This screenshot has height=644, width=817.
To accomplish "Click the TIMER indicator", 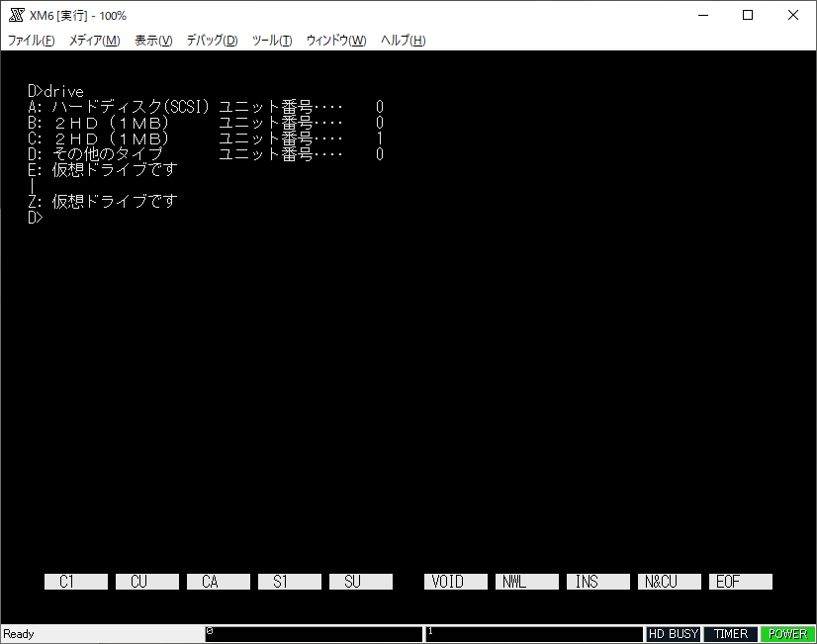I will pyautogui.click(x=731, y=634).
